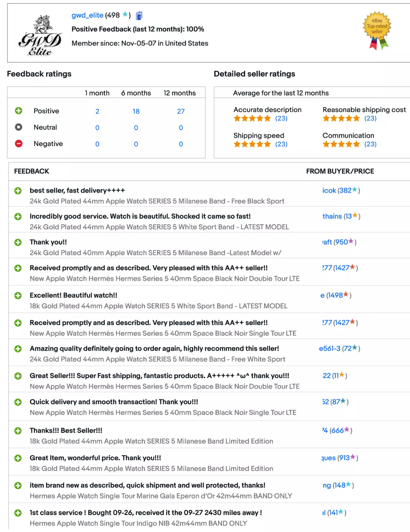Open buyer icok's profile link
This screenshot has width=410, height=532.
(329, 191)
